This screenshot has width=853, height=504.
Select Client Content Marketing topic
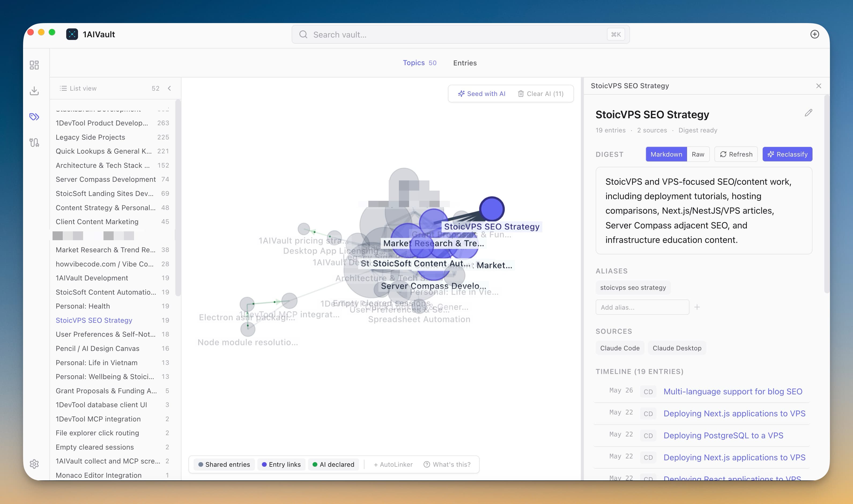pyautogui.click(x=112, y=222)
